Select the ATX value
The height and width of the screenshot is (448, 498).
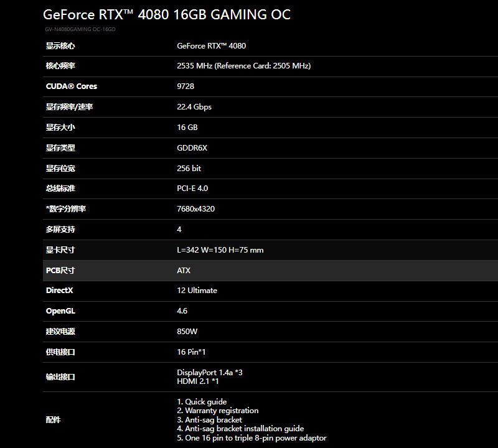[184, 271]
